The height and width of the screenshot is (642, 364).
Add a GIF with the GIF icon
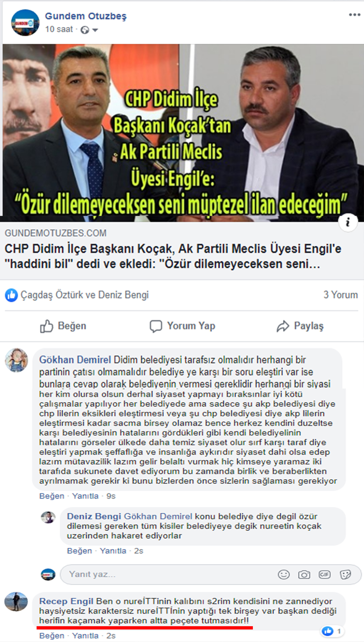point(325,575)
